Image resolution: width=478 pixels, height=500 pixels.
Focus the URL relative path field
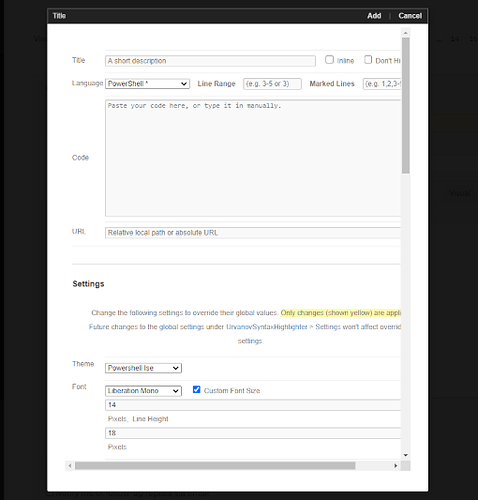[x=253, y=233]
